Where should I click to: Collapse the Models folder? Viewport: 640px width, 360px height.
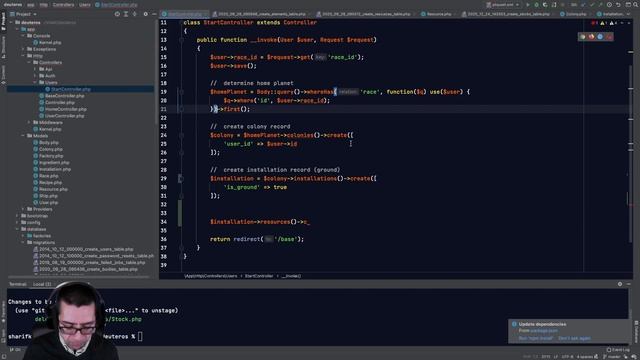click(x=24, y=136)
